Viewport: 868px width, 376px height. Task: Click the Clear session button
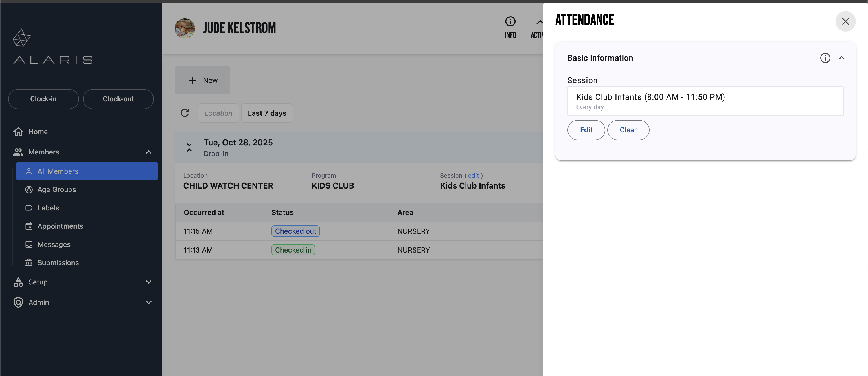628,130
